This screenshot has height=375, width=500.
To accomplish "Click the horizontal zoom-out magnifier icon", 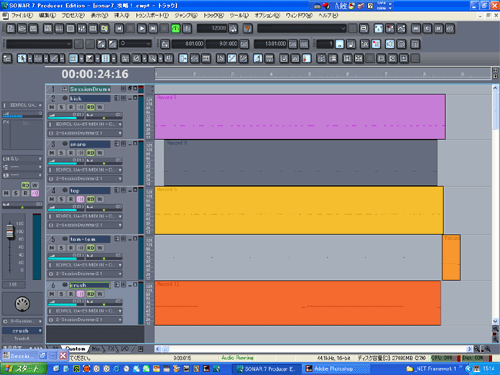I will (x=477, y=349).
